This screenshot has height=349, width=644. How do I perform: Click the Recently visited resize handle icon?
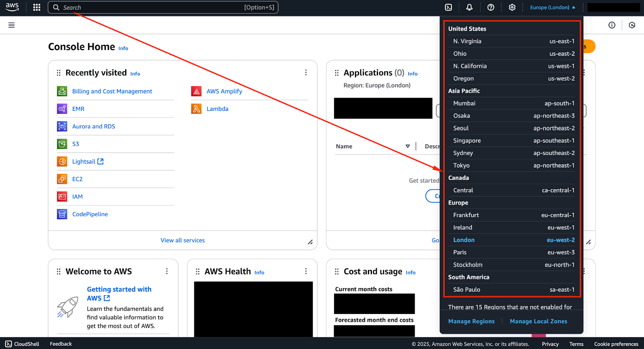coord(310,242)
